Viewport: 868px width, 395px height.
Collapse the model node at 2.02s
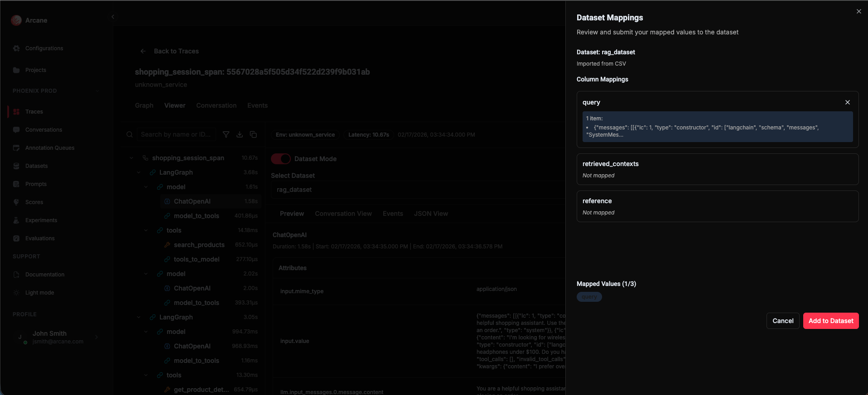coord(146,274)
